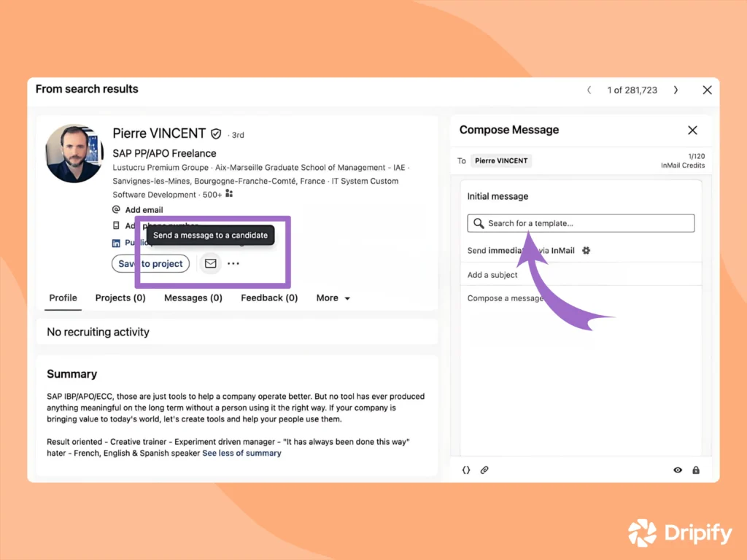Advance to the next search result with right chevron

point(676,90)
